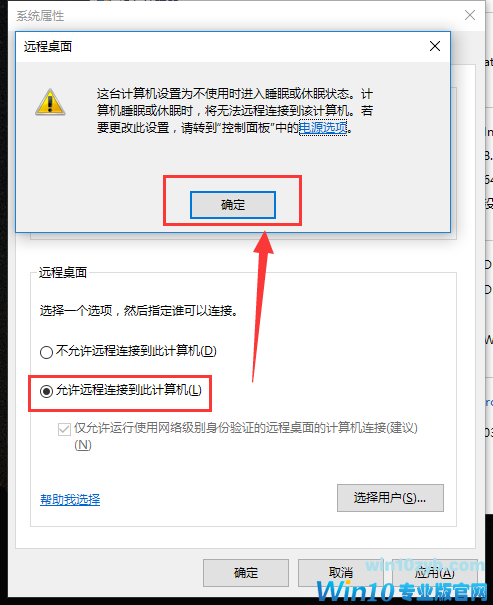The image size is (493, 605).
Task: Close the 远程桌面 warning dialog
Action: pos(435,46)
